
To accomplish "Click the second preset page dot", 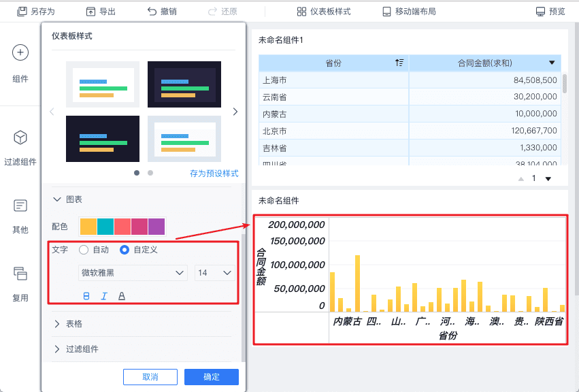I will coord(150,173).
